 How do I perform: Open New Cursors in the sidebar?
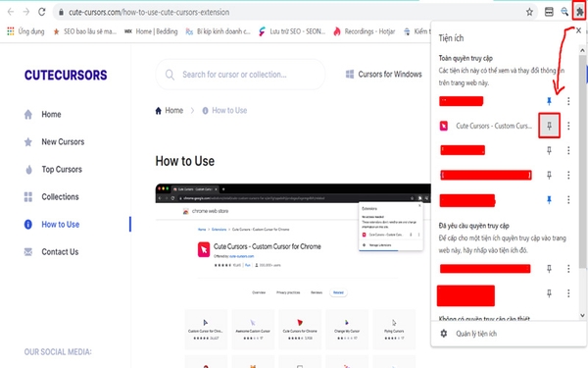point(54,142)
